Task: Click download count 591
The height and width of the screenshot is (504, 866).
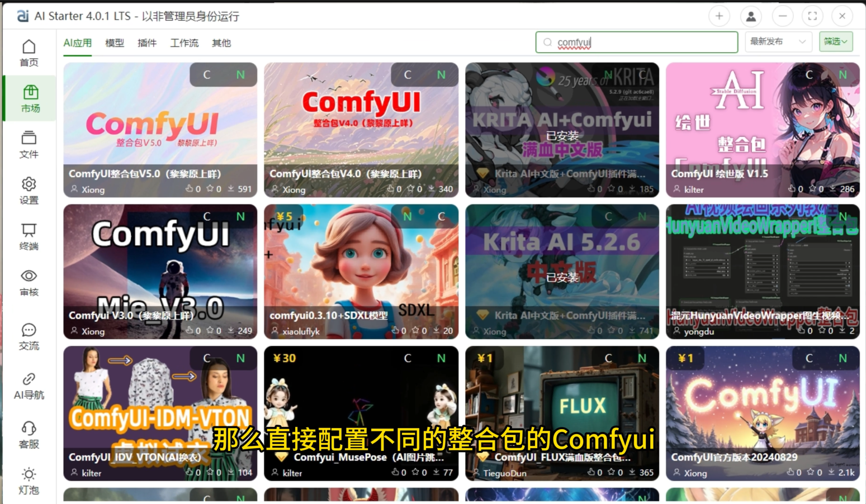Action: [245, 189]
